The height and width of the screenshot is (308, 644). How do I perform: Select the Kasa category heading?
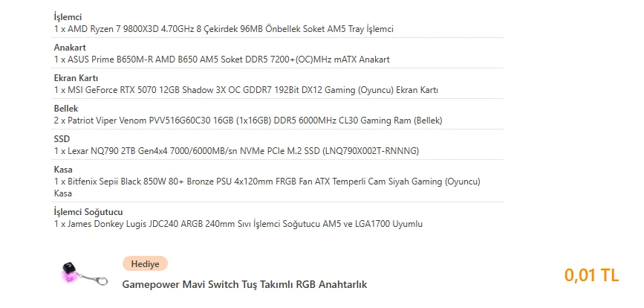(x=63, y=170)
